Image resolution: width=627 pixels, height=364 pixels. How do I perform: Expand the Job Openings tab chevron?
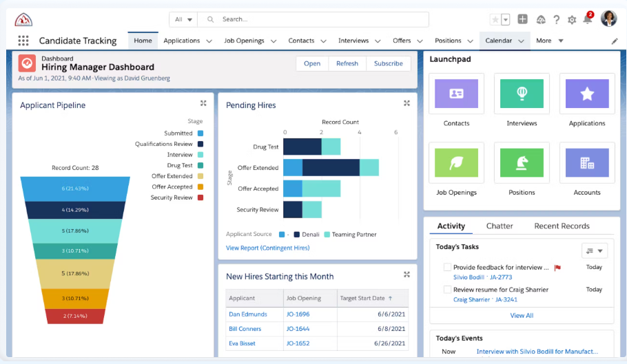274,41
